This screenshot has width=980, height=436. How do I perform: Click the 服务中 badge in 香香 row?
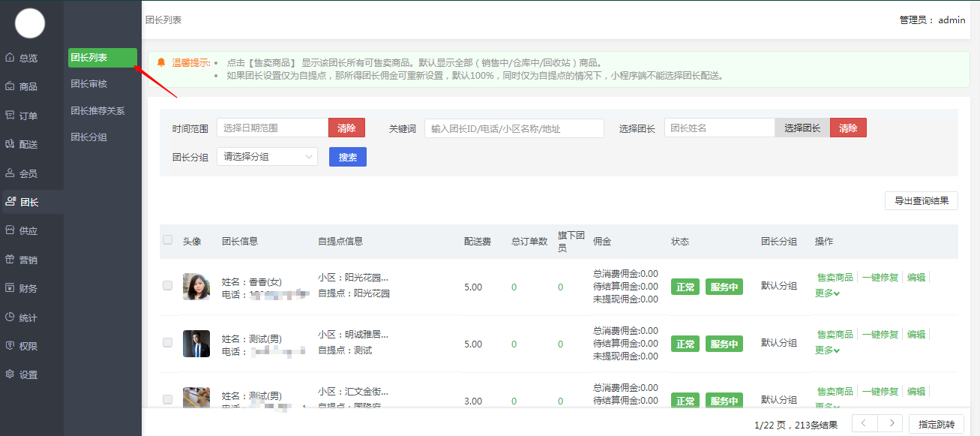pyautogui.click(x=724, y=287)
